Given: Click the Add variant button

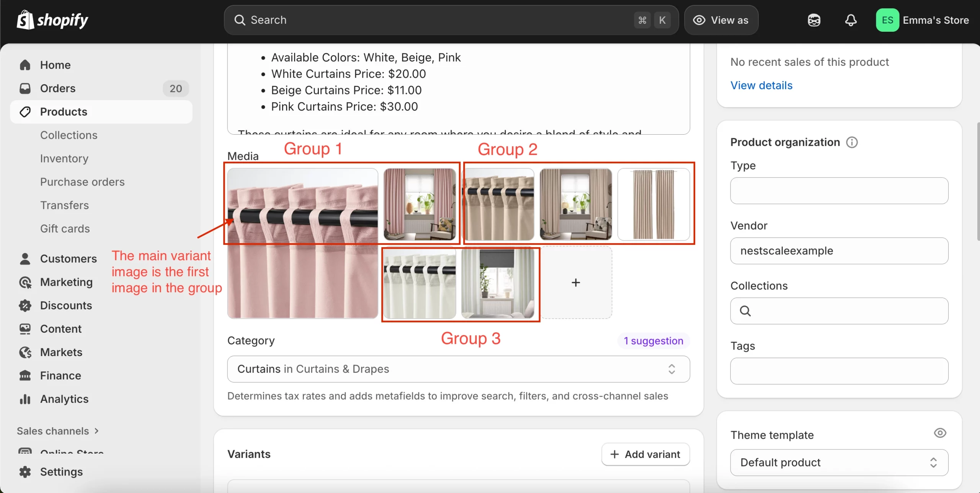Looking at the screenshot, I should point(645,454).
